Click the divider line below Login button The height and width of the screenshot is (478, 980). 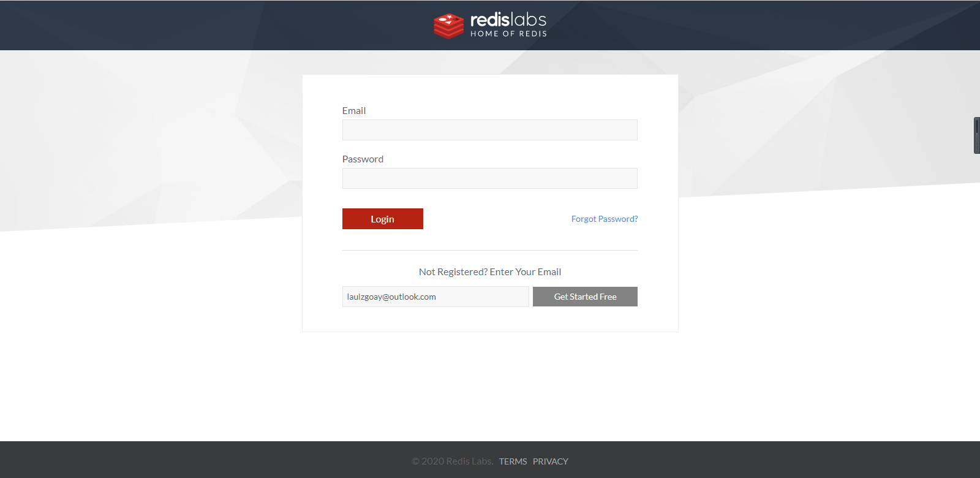[x=489, y=250]
